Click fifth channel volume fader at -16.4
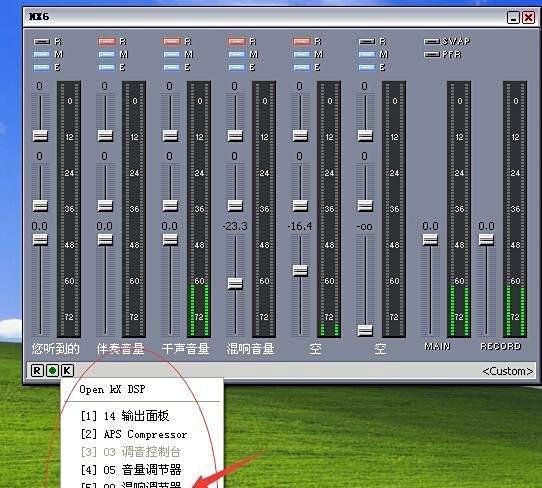The image size is (542, 488). pos(300,270)
